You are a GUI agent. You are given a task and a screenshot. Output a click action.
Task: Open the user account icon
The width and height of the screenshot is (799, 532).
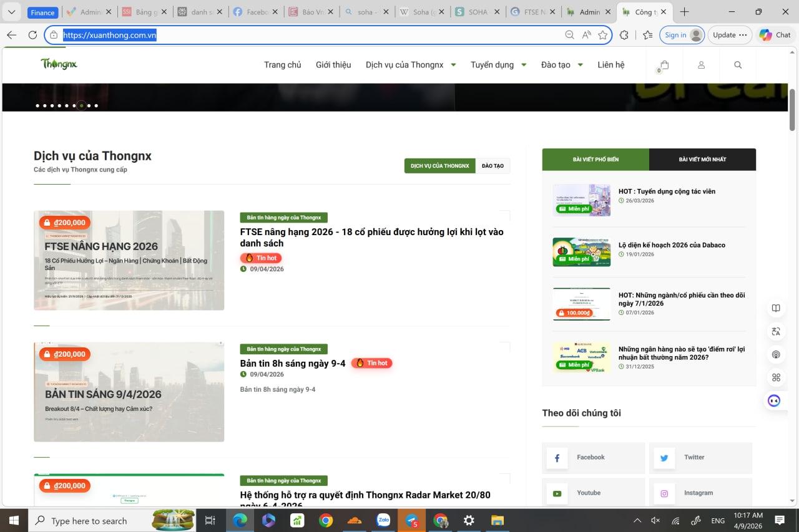[x=701, y=65]
